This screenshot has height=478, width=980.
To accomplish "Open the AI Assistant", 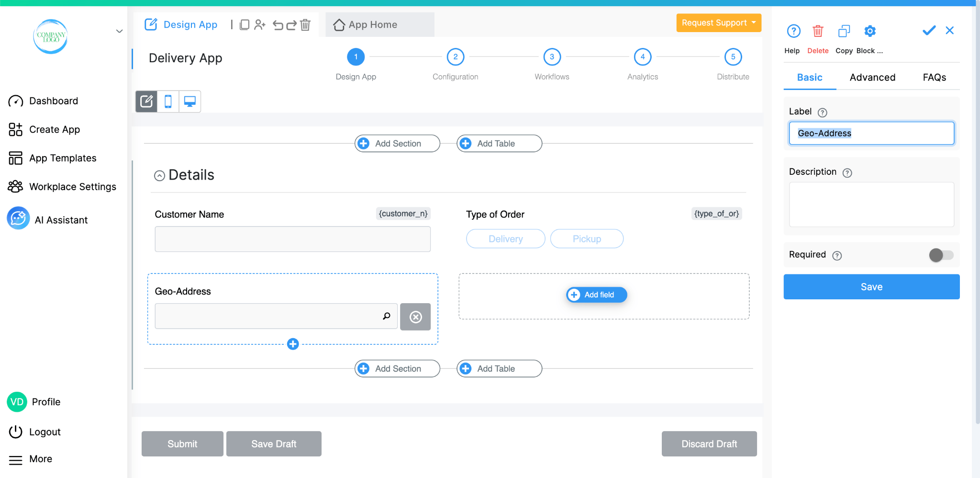I will pos(48,219).
